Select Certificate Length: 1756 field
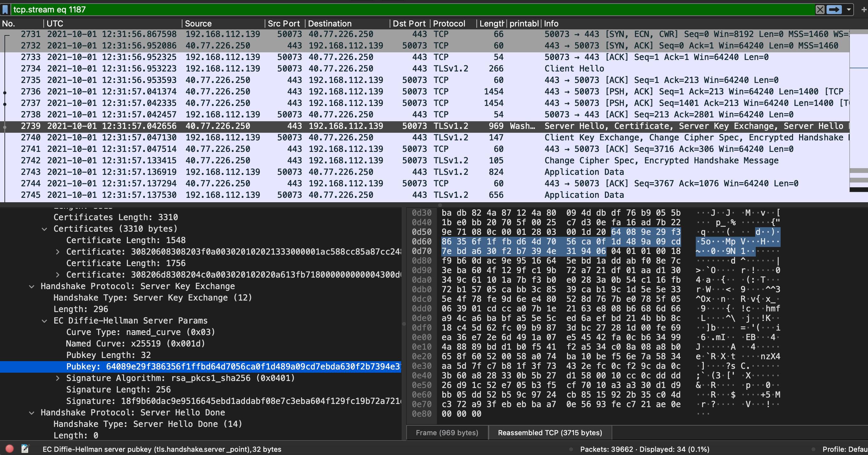This screenshot has width=868, height=455. click(x=126, y=263)
